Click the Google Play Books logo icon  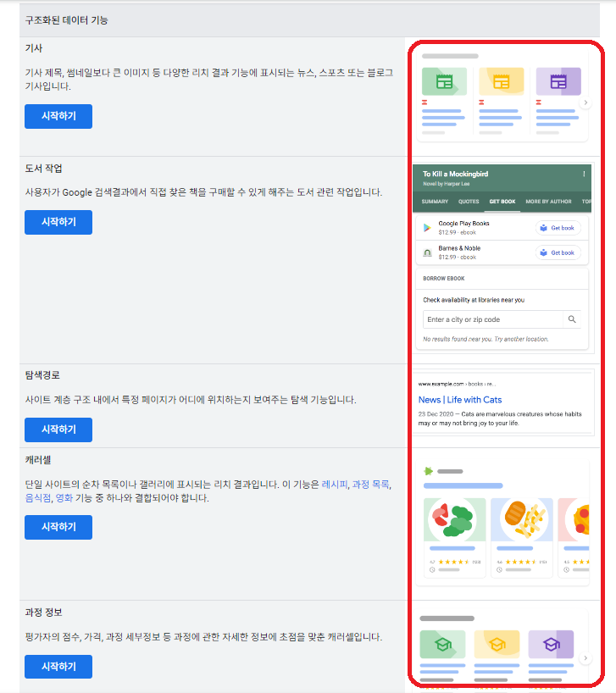click(x=427, y=228)
